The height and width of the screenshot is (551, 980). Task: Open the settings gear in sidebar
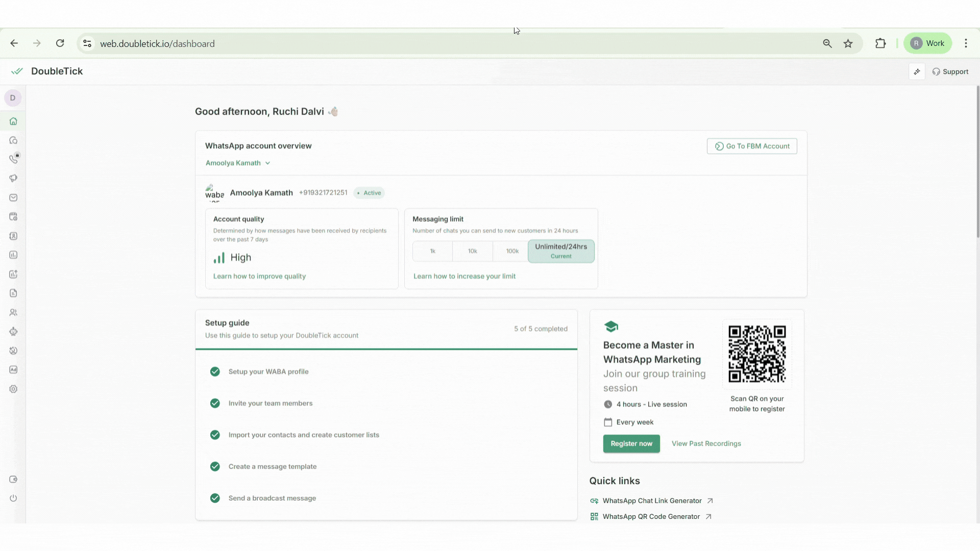coord(13,389)
